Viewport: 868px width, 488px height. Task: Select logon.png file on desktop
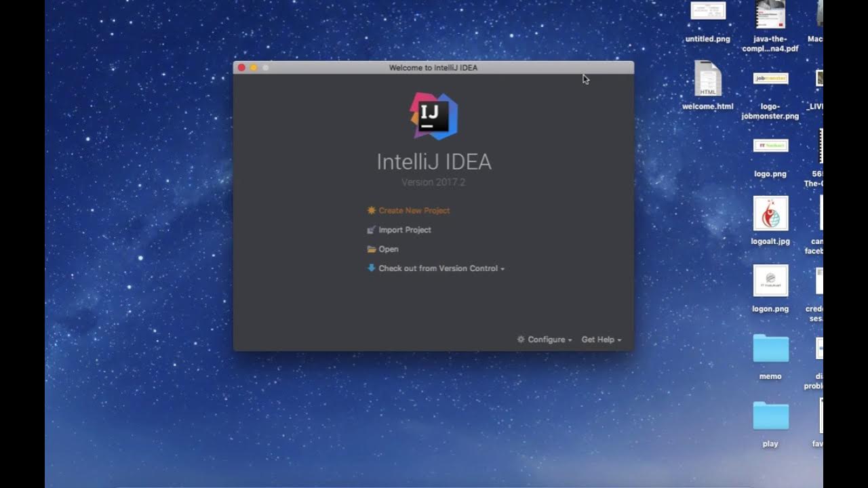click(x=770, y=289)
